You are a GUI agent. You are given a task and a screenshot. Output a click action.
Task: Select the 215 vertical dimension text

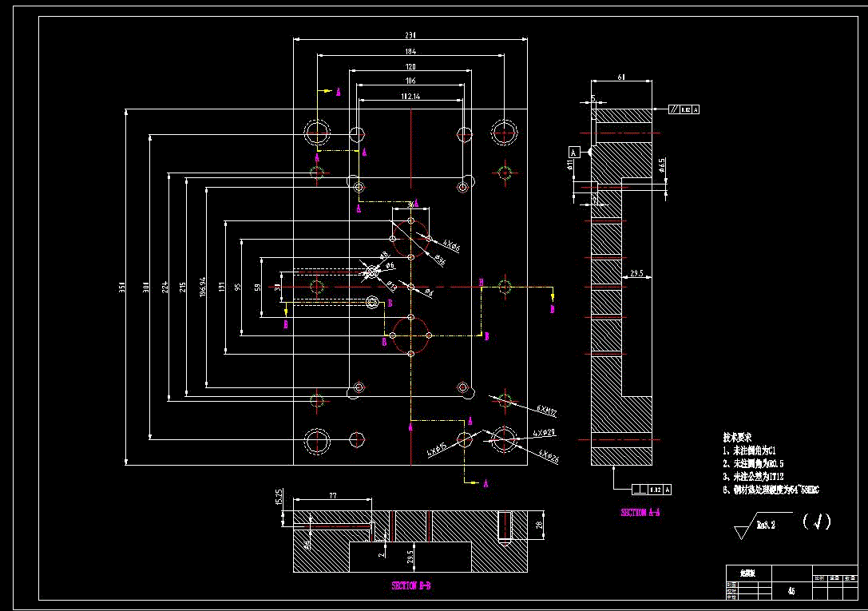click(182, 287)
